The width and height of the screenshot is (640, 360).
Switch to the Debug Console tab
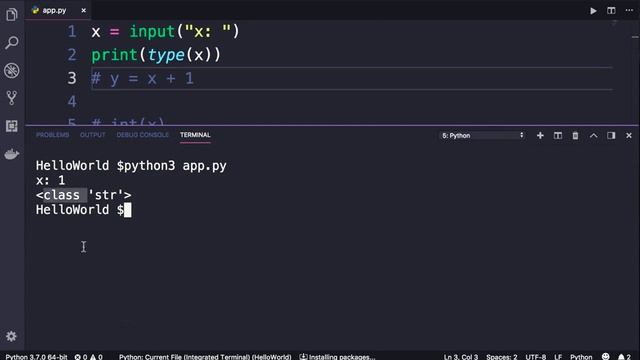tap(142, 135)
